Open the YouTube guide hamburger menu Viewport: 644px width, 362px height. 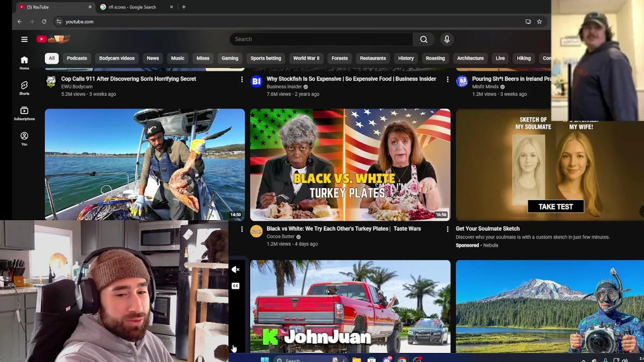pyautogui.click(x=24, y=39)
